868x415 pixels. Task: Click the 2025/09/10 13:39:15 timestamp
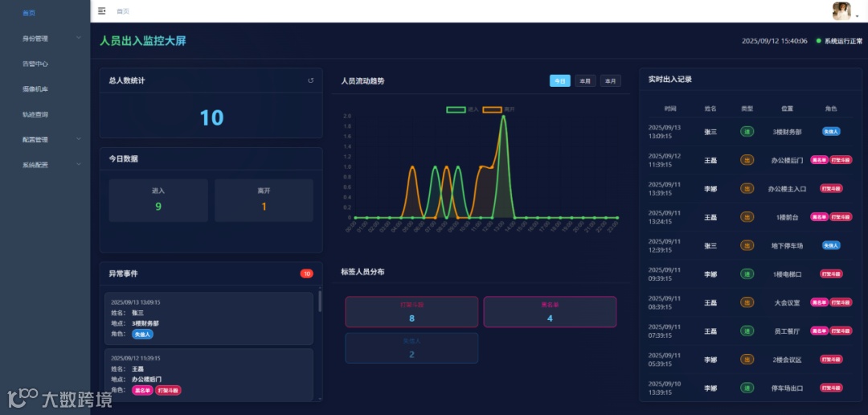[665, 388]
